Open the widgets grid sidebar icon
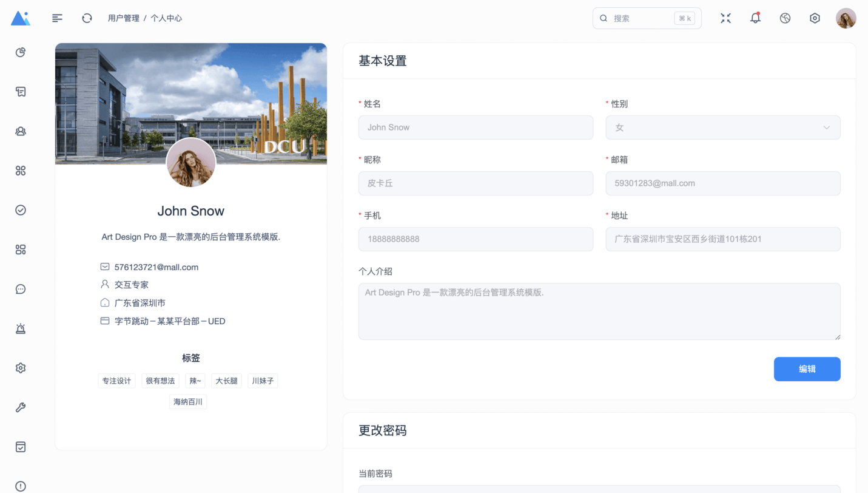 [21, 250]
